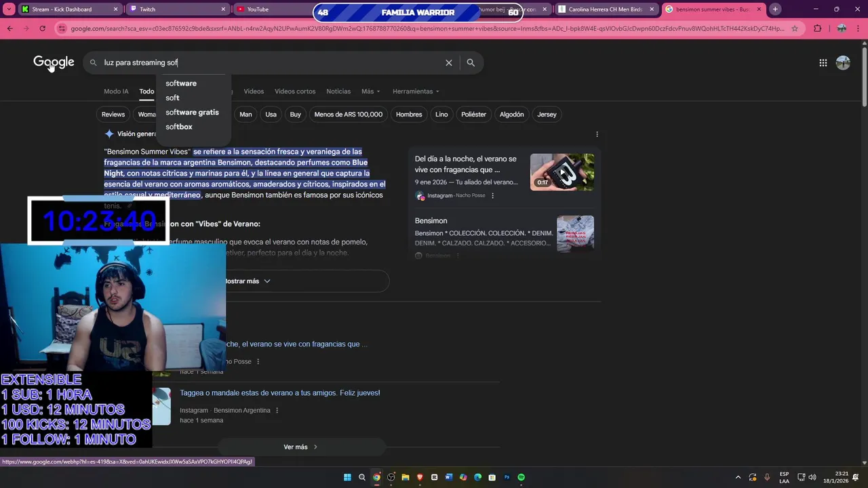Click the Google logo
This screenshot has width=868, height=488.
point(54,62)
